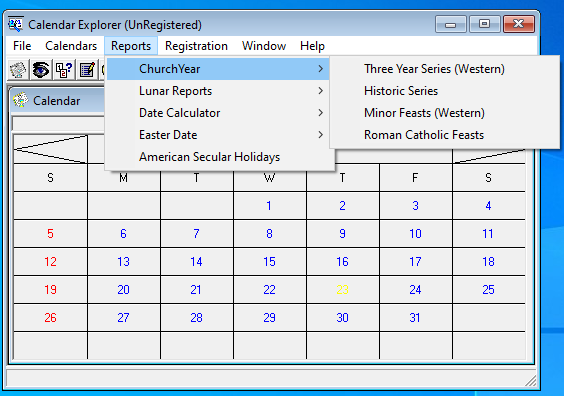The image size is (564, 396).
Task: Select Sunday 12 in the calendar
Action: click(x=50, y=262)
